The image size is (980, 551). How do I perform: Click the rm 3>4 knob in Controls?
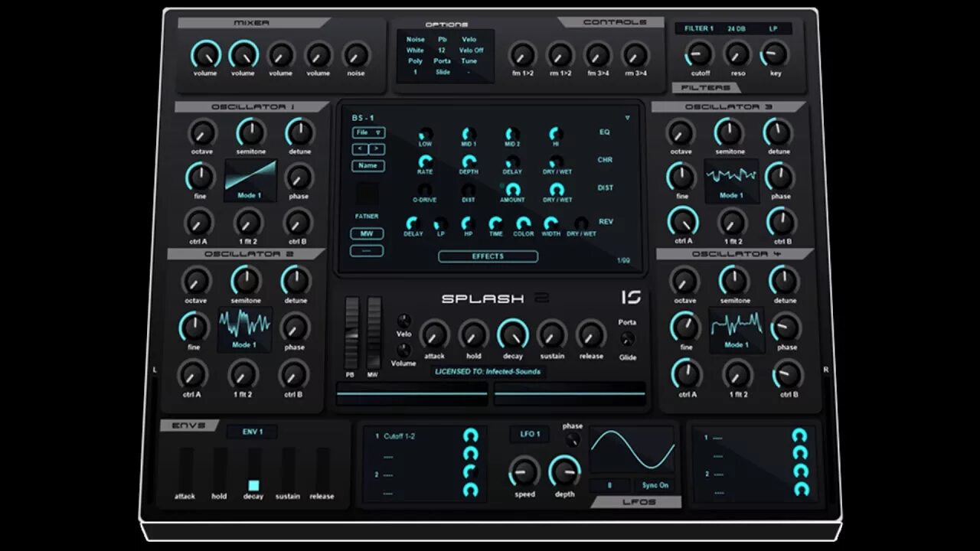coord(635,55)
